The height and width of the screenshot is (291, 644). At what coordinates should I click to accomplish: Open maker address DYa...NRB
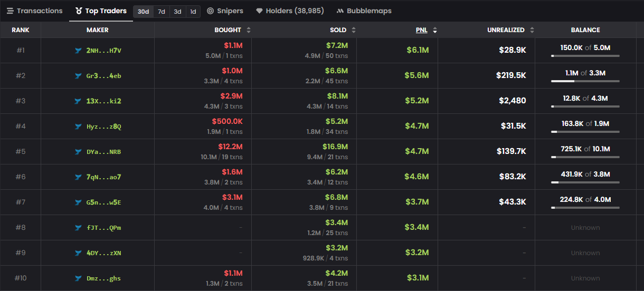pyautogui.click(x=103, y=152)
